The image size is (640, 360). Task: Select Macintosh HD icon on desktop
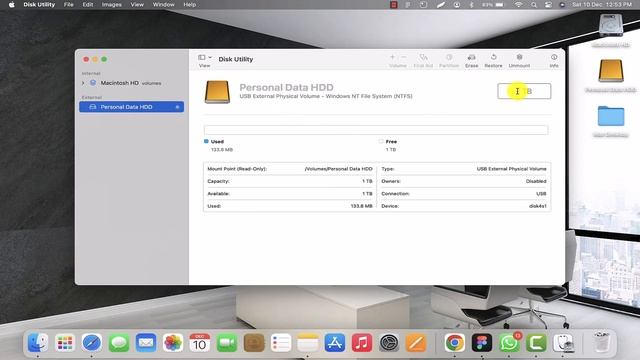click(611, 25)
